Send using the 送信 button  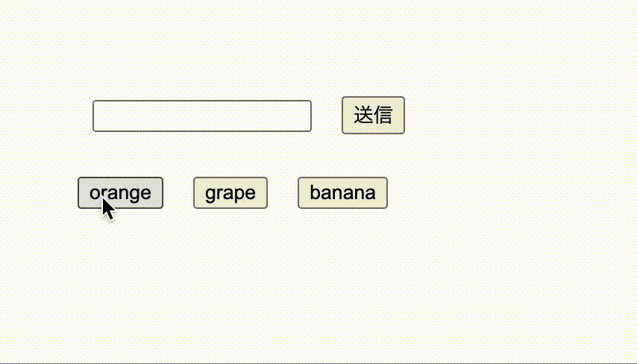coord(373,115)
